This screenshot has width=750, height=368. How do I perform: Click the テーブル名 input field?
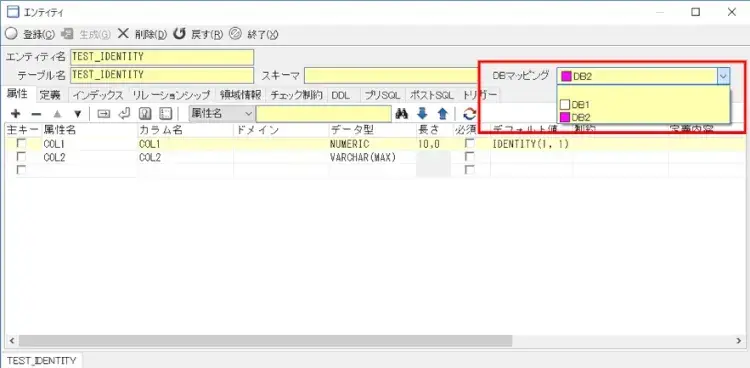click(x=162, y=75)
